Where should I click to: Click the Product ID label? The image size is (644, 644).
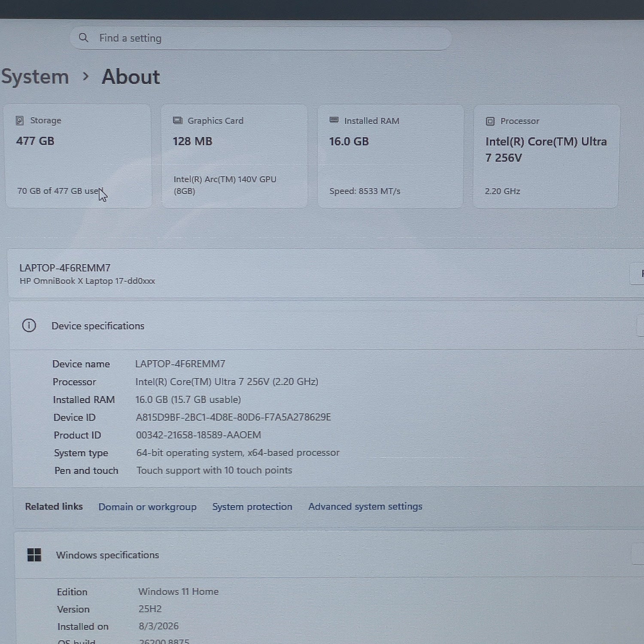[x=77, y=435]
